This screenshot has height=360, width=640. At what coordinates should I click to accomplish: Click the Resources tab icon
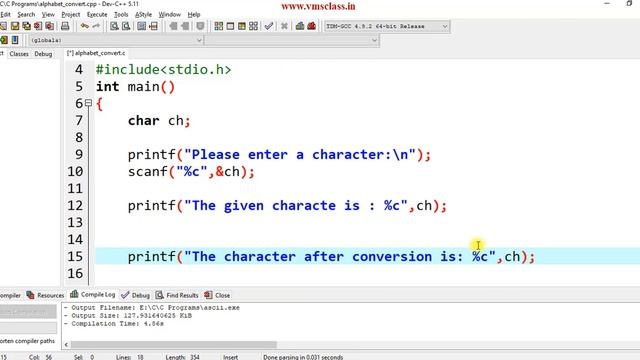(31, 295)
